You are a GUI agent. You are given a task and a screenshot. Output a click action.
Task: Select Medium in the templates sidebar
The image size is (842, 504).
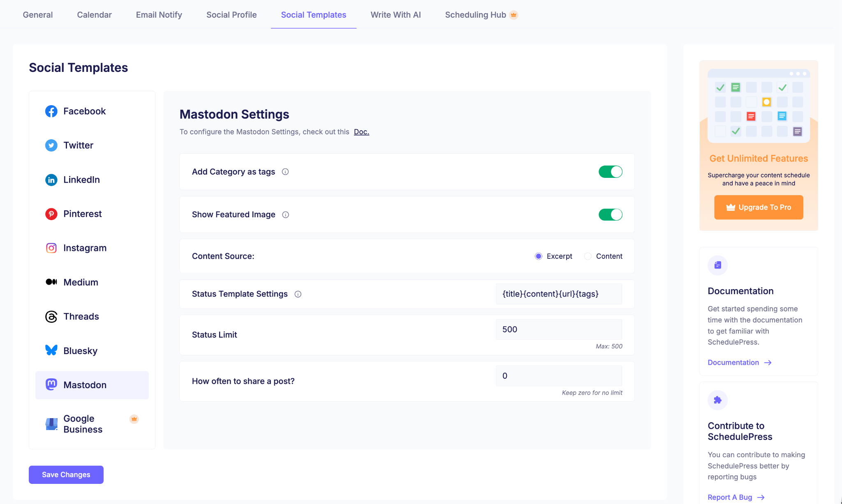92,282
